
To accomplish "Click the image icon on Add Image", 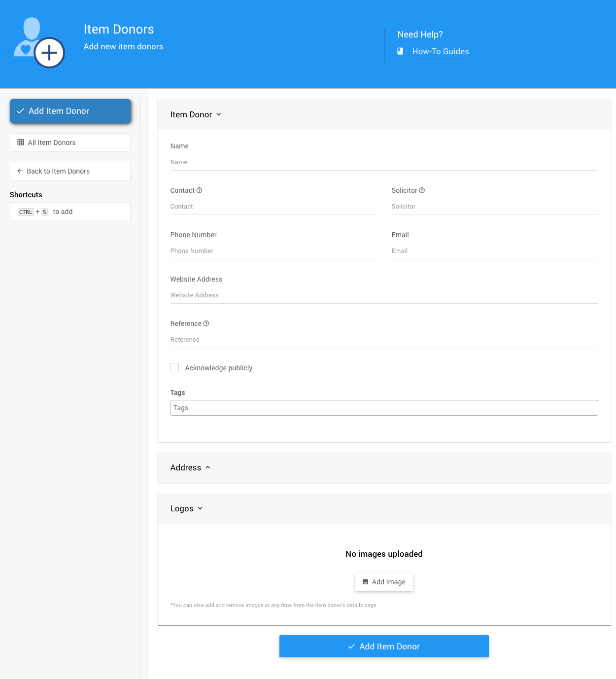I will pos(365,582).
